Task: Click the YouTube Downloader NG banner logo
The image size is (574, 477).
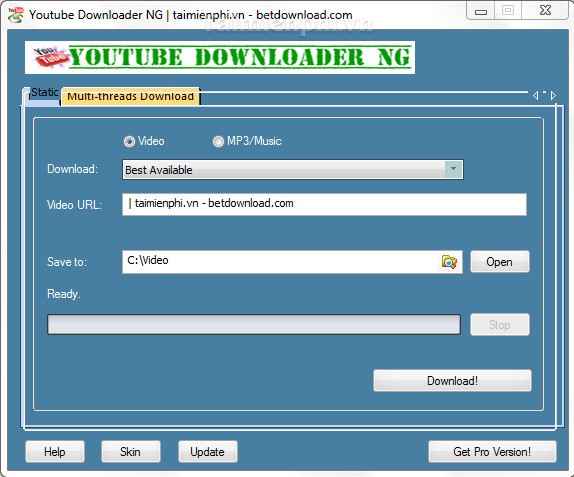Action: (220, 57)
